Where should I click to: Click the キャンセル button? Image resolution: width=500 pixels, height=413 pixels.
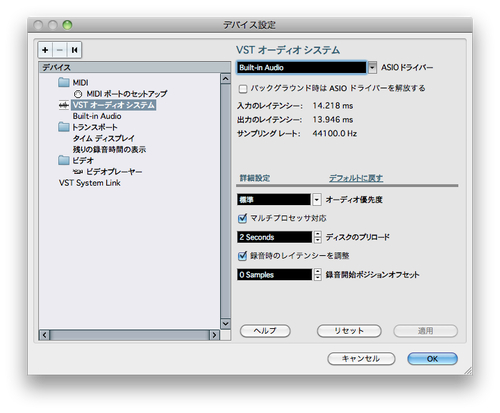(x=361, y=359)
